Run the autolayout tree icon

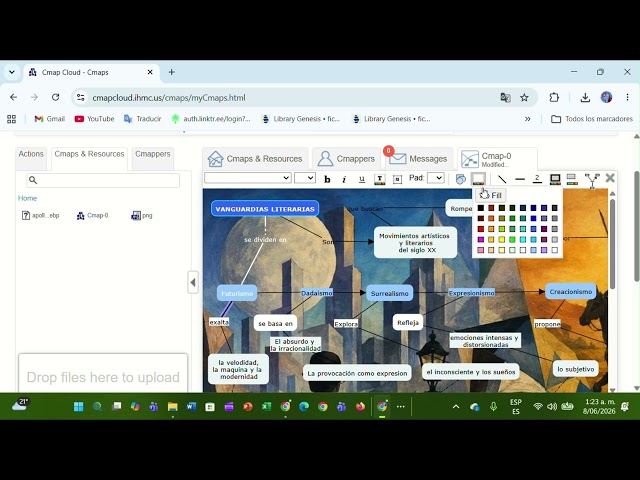pyautogui.click(x=592, y=180)
